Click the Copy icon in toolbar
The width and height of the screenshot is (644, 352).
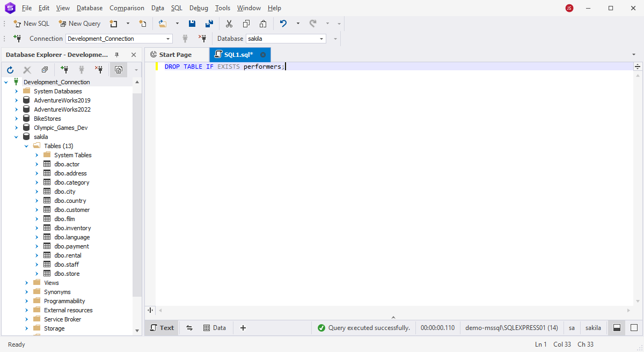tap(246, 24)
